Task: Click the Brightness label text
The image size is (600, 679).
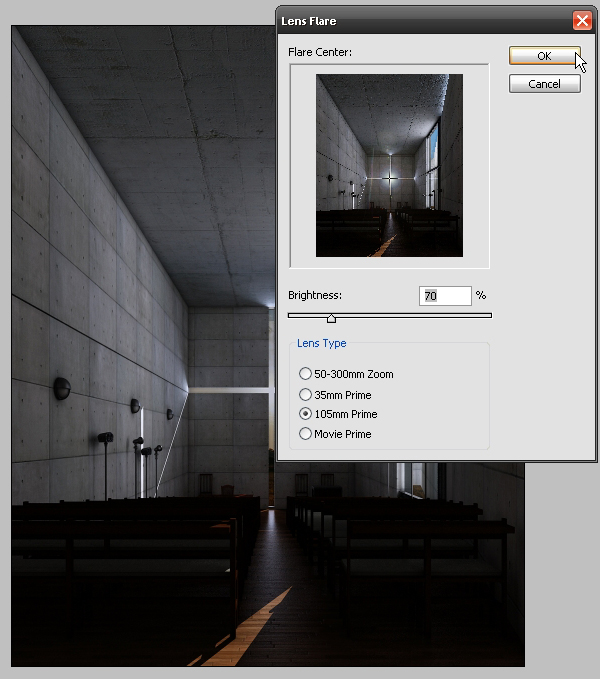Action: [x=315, y=296]
